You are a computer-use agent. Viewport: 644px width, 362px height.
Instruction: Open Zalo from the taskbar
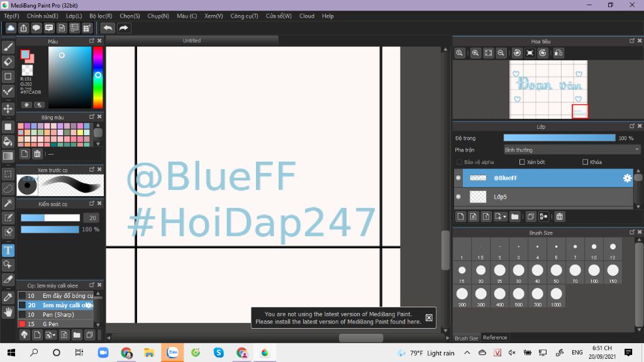click(172, 353)
